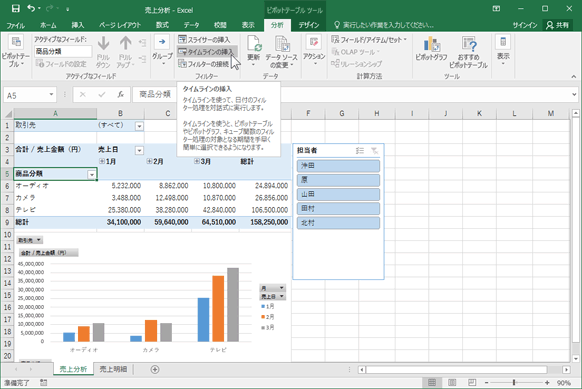582x389 pixels.
Task: Click the horizontal scrollbar right arrow
Action: coord(566,369)
